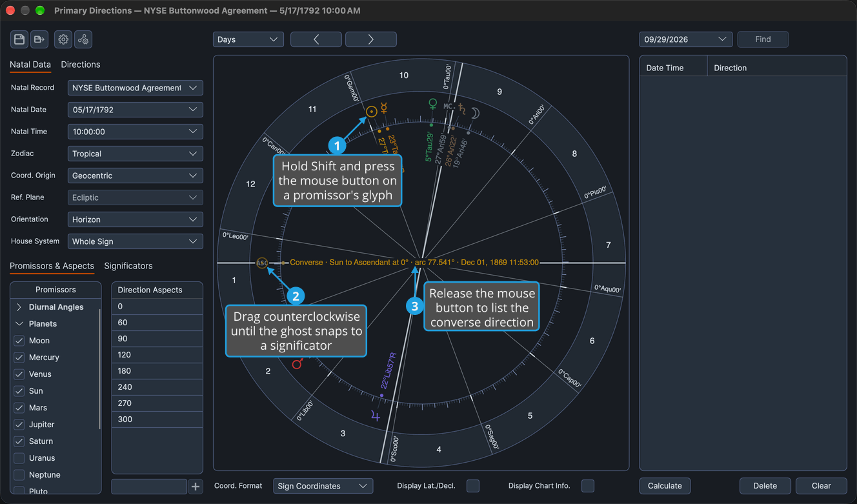Click the new aspect input field

tap(149, 487)
